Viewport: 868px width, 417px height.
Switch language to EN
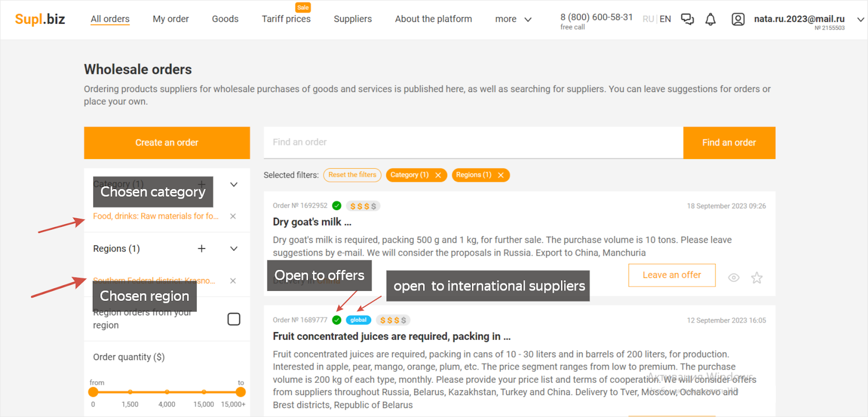pos(665,19)
